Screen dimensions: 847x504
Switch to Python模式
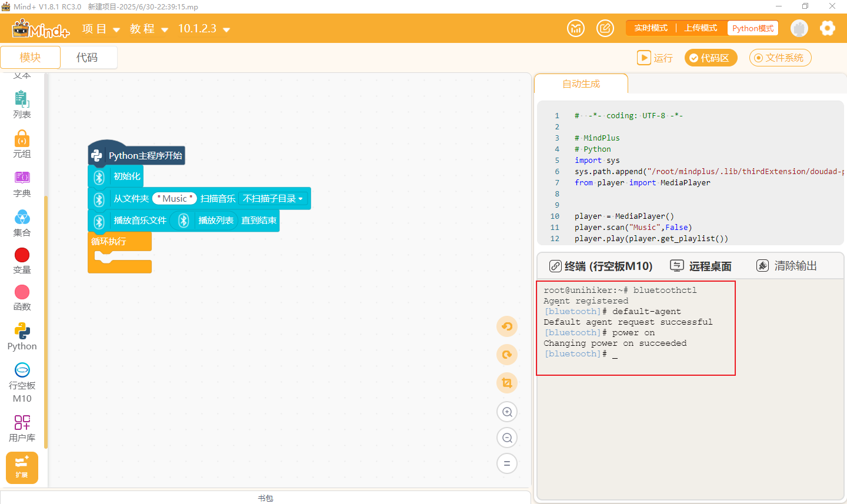753,28
